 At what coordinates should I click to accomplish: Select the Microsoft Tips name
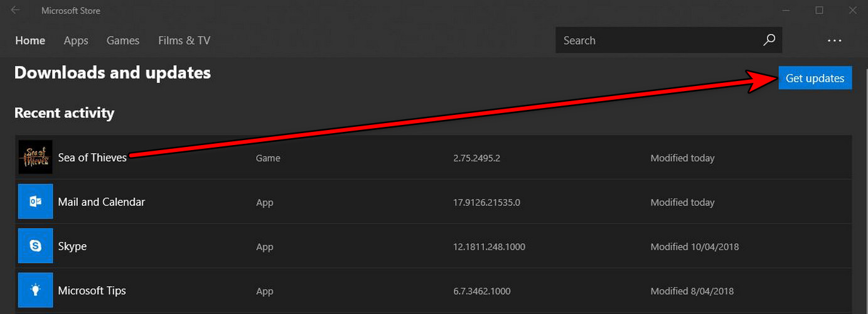[x=92, y=291]
